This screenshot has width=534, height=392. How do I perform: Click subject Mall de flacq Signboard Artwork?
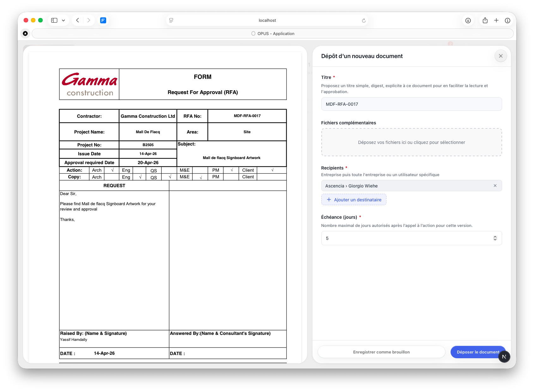point(232,158)
